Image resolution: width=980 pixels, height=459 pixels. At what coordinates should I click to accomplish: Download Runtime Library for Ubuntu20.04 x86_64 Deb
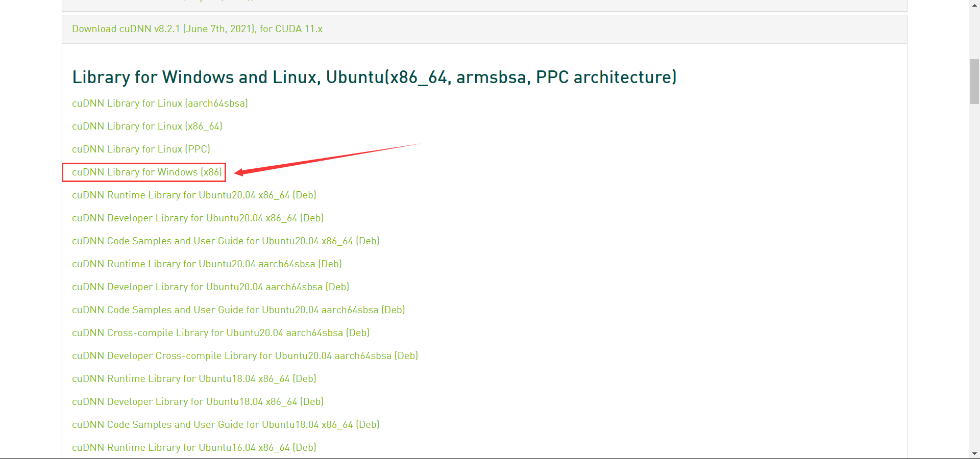click(194, 195)
